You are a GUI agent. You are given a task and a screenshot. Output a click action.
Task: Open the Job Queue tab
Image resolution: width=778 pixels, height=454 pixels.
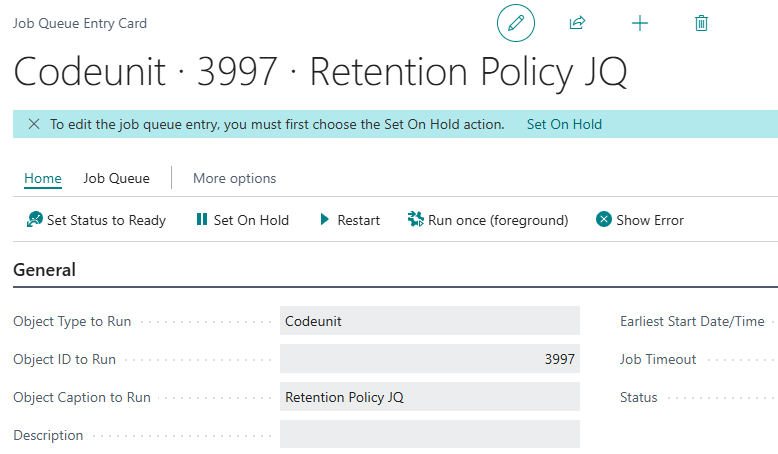coord(116,178)
